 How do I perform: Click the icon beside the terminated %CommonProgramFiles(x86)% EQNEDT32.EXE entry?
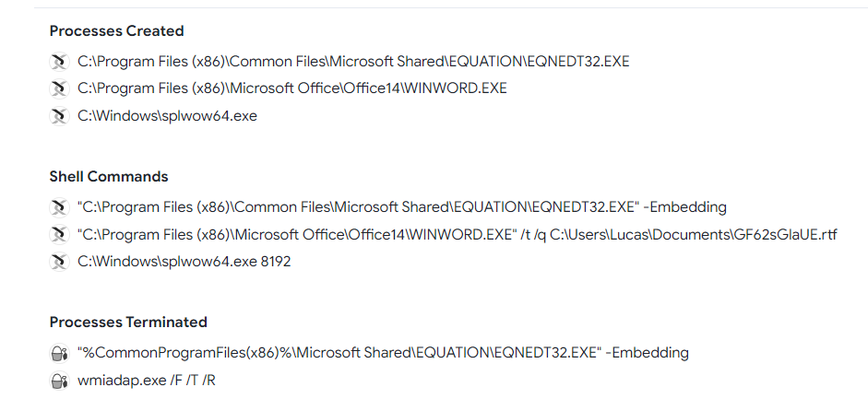(x=59, y=353)
